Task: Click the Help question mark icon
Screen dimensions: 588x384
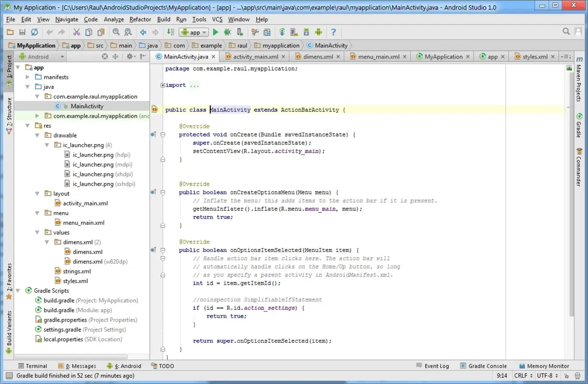Action: click(334, 32)
